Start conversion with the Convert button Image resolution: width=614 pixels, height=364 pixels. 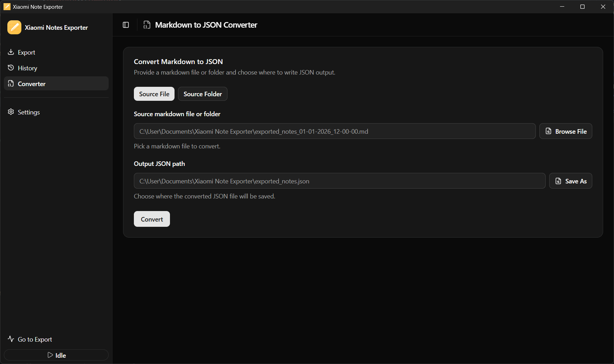click(152, 219)
